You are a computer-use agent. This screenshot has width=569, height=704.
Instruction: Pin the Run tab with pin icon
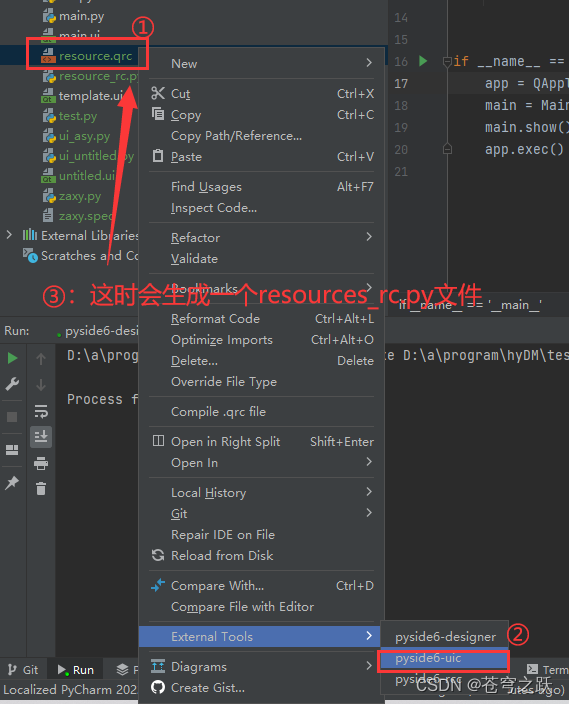(12, 483)
